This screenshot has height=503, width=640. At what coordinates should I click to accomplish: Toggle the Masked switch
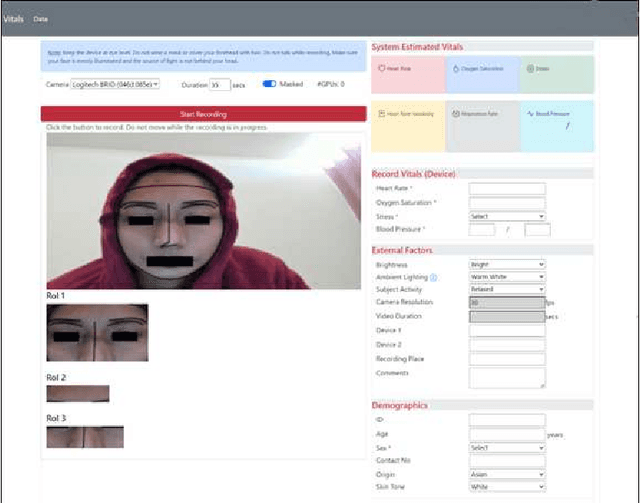coord(269,84)
